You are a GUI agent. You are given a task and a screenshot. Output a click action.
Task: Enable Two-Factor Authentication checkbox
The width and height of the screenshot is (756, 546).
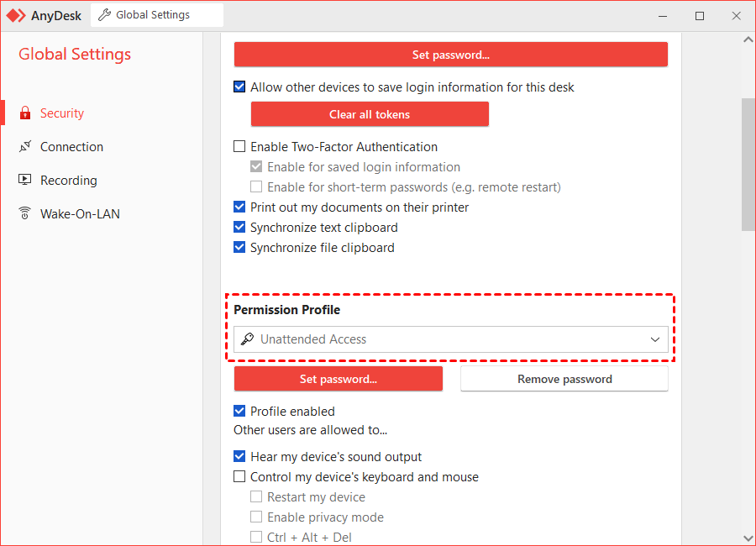pyautogui.click(x=239, y=146)
